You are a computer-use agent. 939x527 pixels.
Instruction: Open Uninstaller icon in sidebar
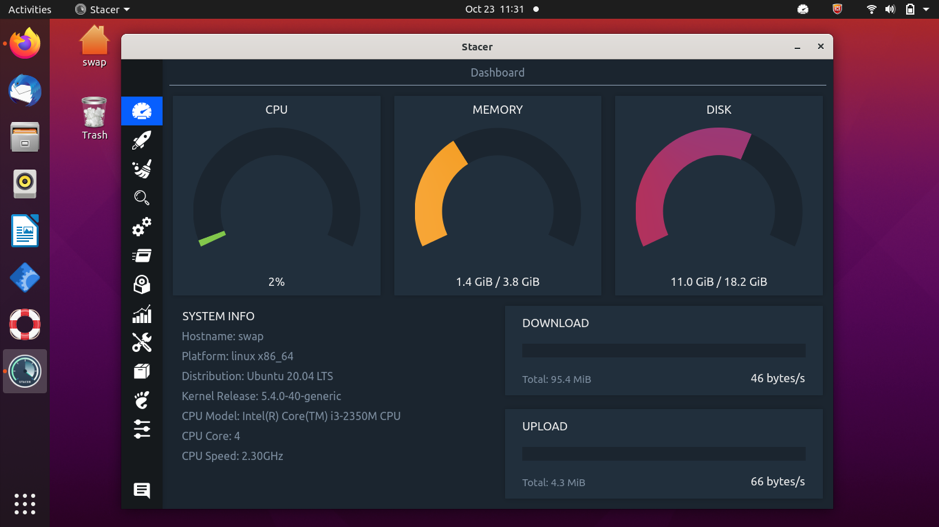tap(142, 285)
